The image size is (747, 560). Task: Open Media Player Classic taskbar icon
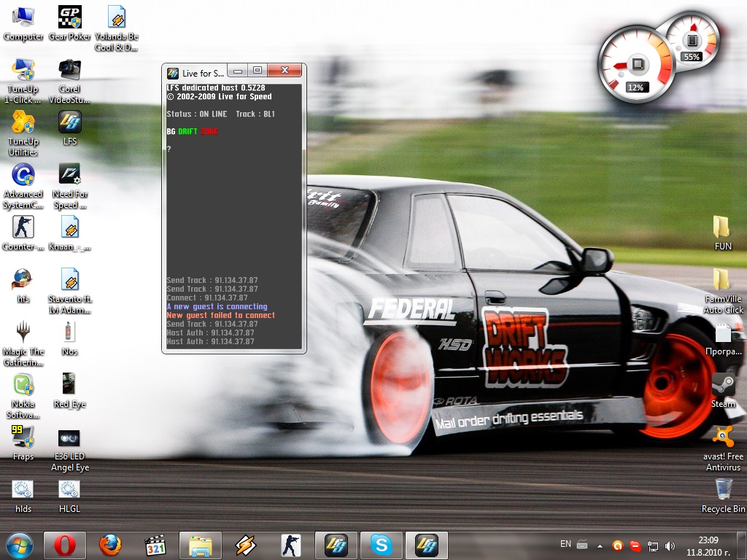tap(155, 545)
